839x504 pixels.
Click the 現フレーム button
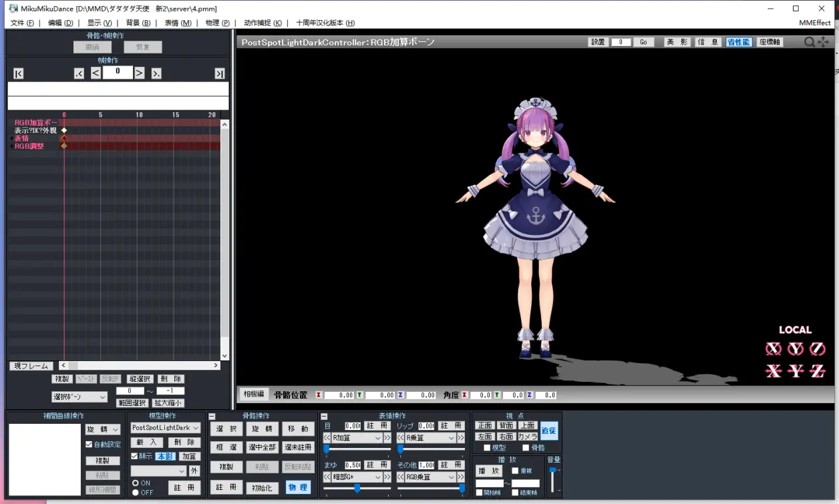tap(31, 366)
